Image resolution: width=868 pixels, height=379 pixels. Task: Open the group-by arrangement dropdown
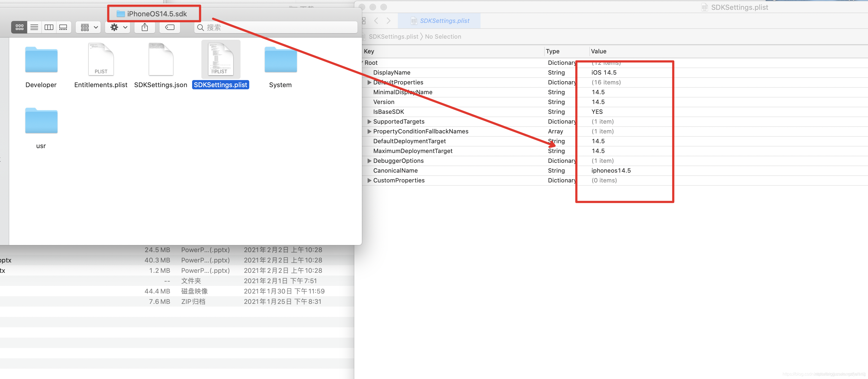[x=88, y=27]
